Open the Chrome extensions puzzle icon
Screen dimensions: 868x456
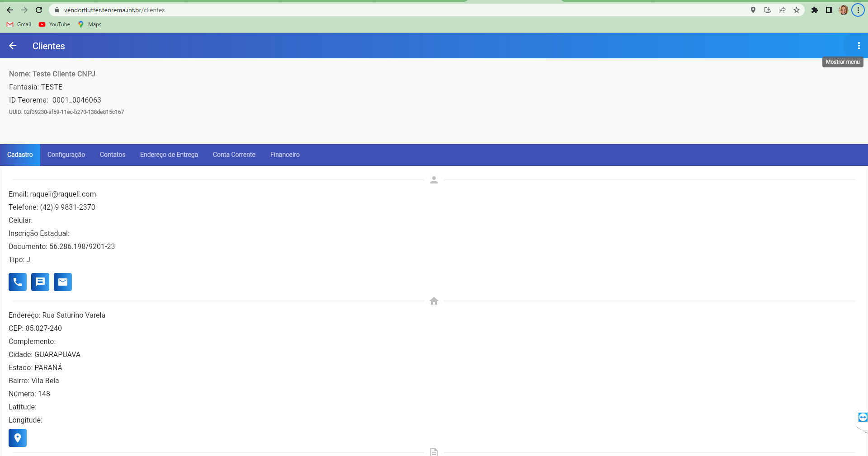click(x=815, y=10)
